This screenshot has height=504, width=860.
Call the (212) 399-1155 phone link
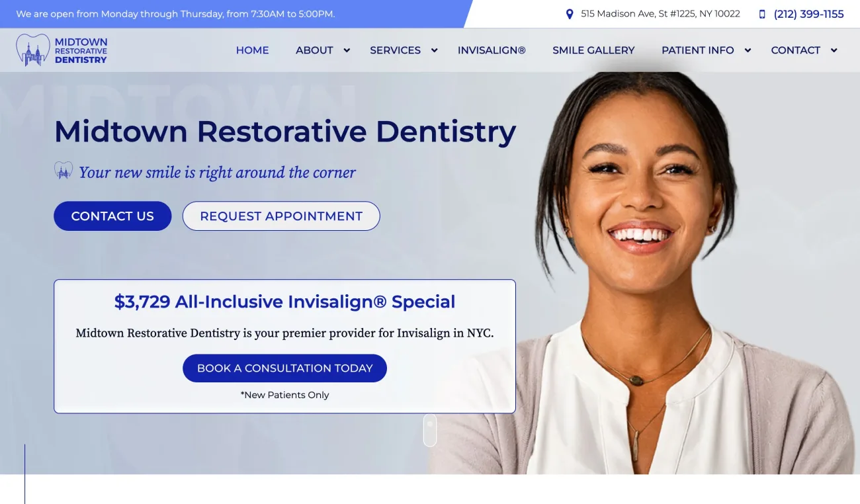click(808, 14)
